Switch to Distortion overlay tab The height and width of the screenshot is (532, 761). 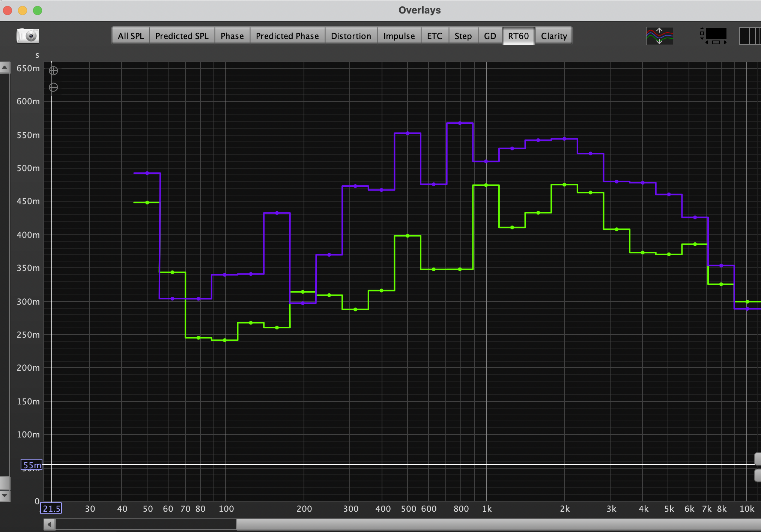coord(351,36)
